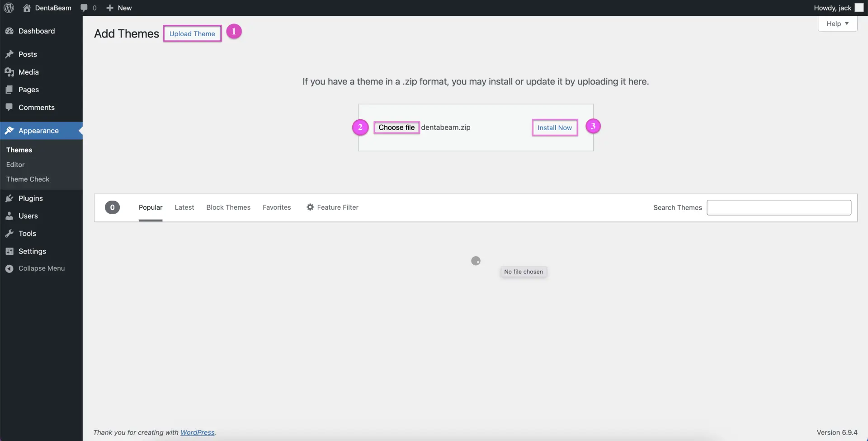Click the user avatar beside Howdy, jack

859,8
